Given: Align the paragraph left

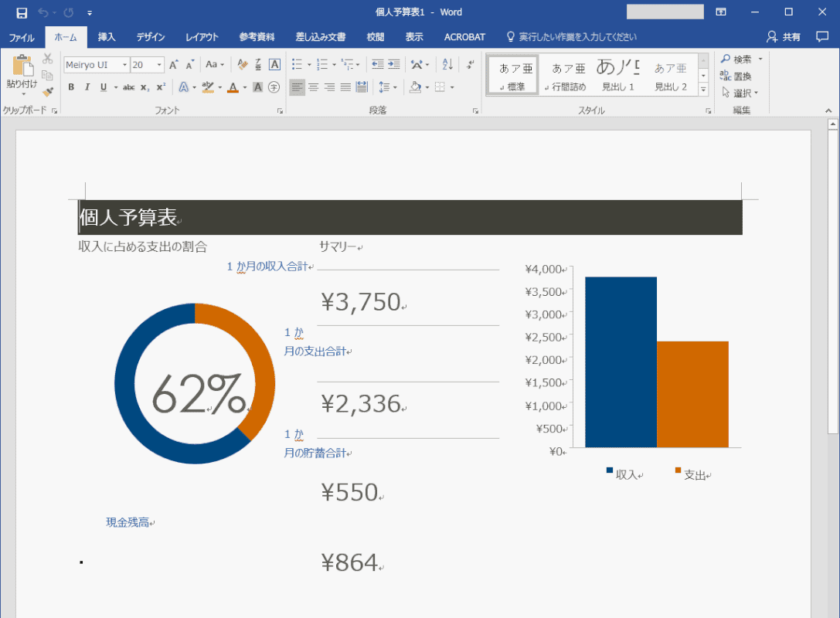Looking at the screenshot, I should [x=297, y=87].
